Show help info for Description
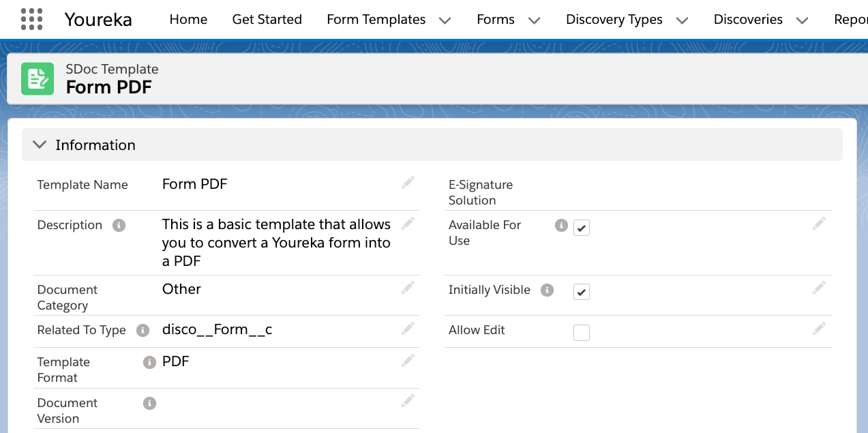This screenshot has height=433, width=868. coord(119,225)
